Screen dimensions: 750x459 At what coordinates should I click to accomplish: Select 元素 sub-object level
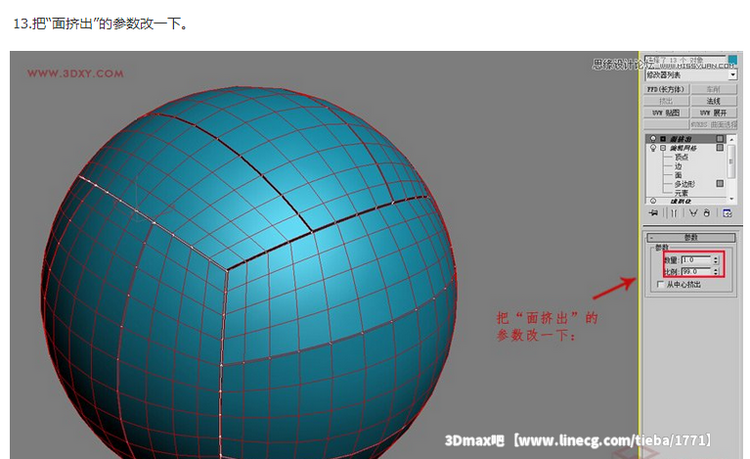point(681,193)
